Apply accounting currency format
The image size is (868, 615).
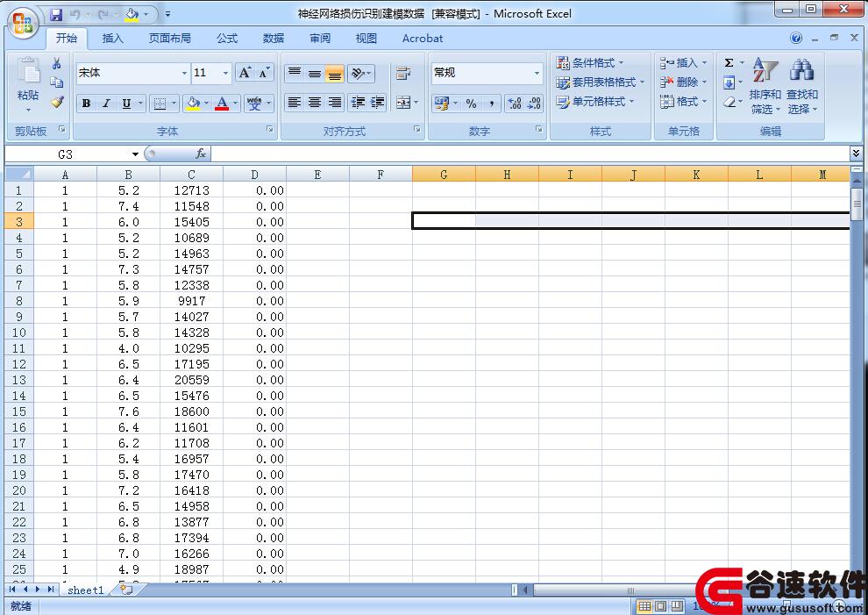tap(442, 103)
